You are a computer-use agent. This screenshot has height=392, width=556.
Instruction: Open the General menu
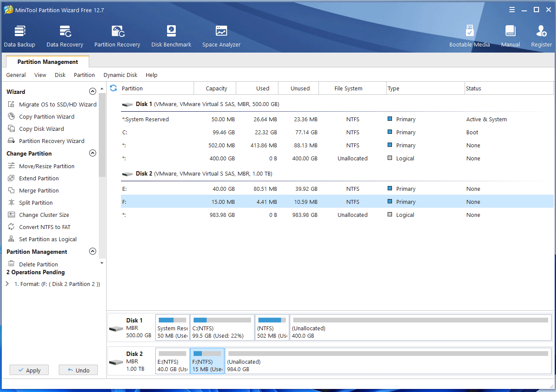click(16, 75)
